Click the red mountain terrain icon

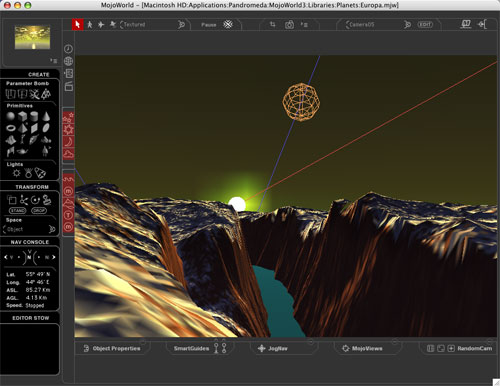pyautogui.click(x=68, y=203)
